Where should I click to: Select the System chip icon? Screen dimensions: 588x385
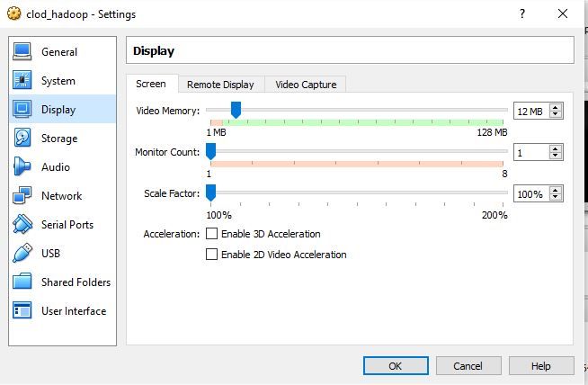(22, 81)
